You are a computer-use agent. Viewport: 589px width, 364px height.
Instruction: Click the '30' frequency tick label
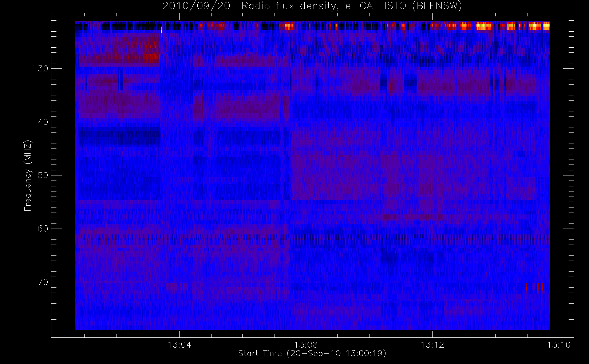[x=43, y=69]
